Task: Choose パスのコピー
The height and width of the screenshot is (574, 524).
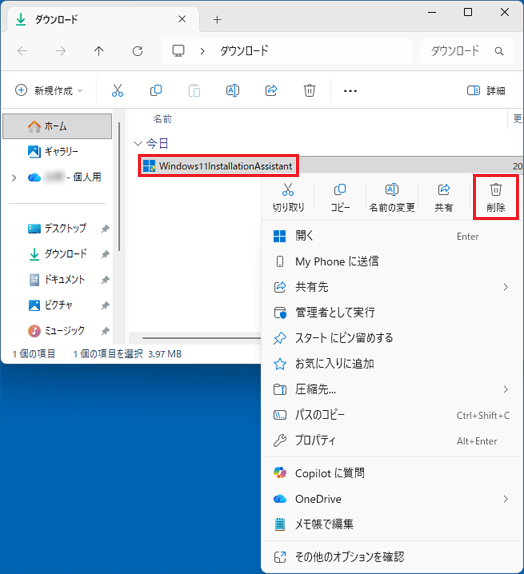Action: 392,415
